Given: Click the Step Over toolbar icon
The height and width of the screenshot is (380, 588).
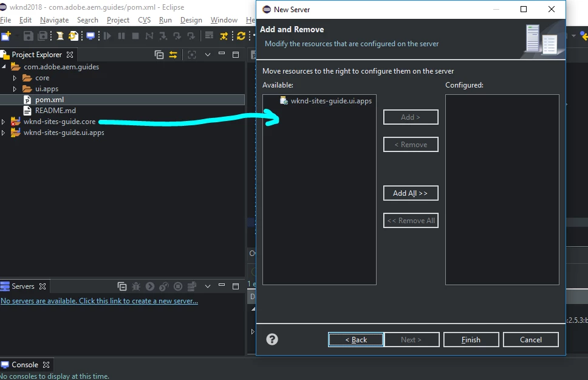Looking at the screenshot, I should 177,36.
